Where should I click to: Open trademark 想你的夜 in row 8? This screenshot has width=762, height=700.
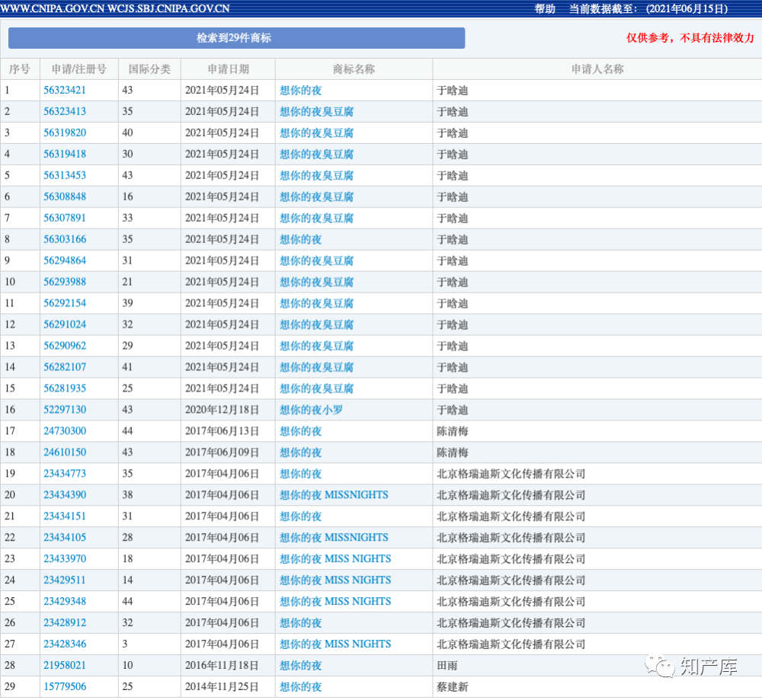[300, 239]
